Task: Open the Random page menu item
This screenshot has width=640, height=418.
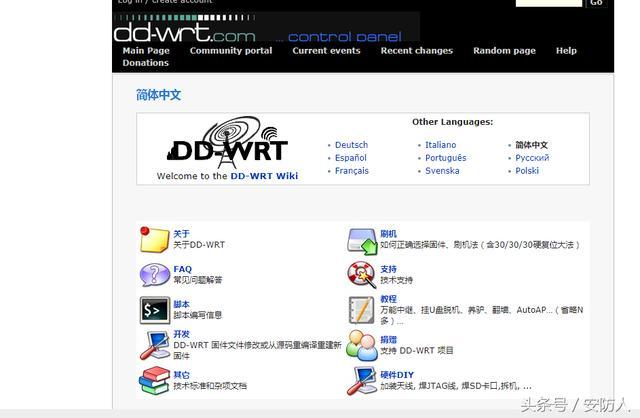Action: point(504,51)
